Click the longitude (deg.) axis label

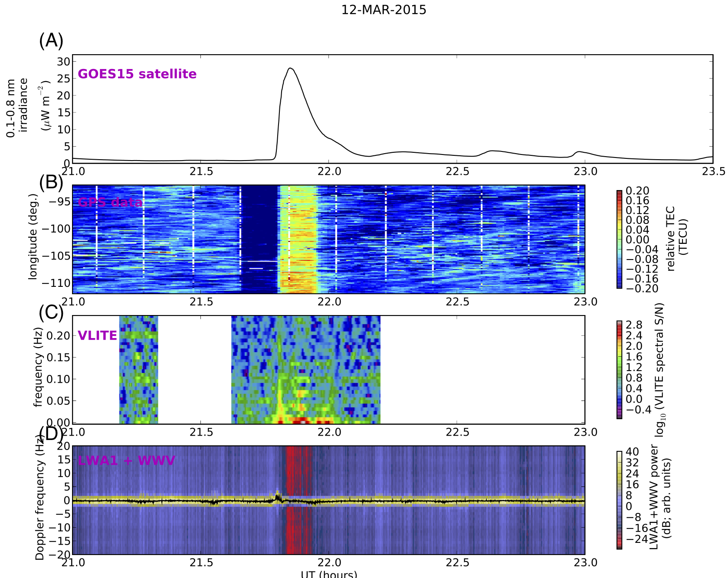[33, 236]
